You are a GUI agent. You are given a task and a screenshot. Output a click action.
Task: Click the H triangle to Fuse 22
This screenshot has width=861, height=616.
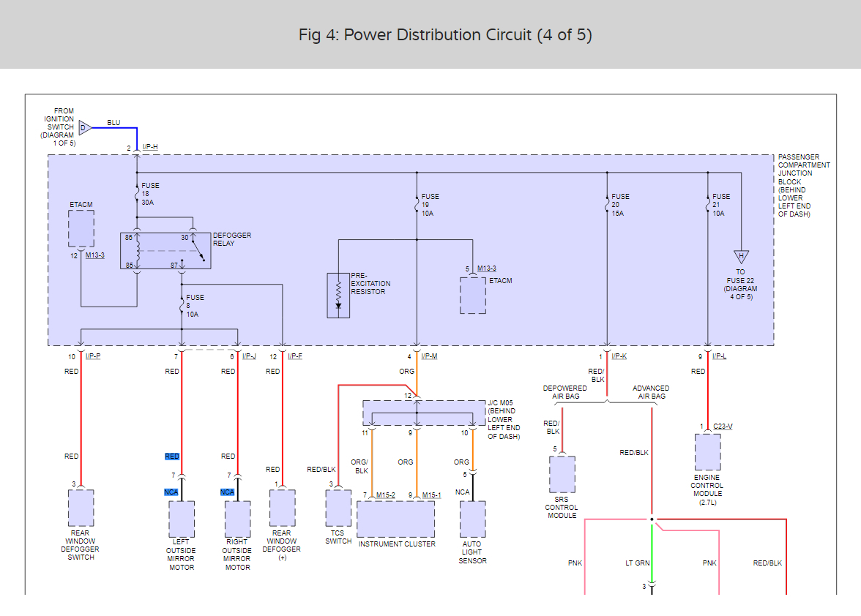tap(741, 258)
